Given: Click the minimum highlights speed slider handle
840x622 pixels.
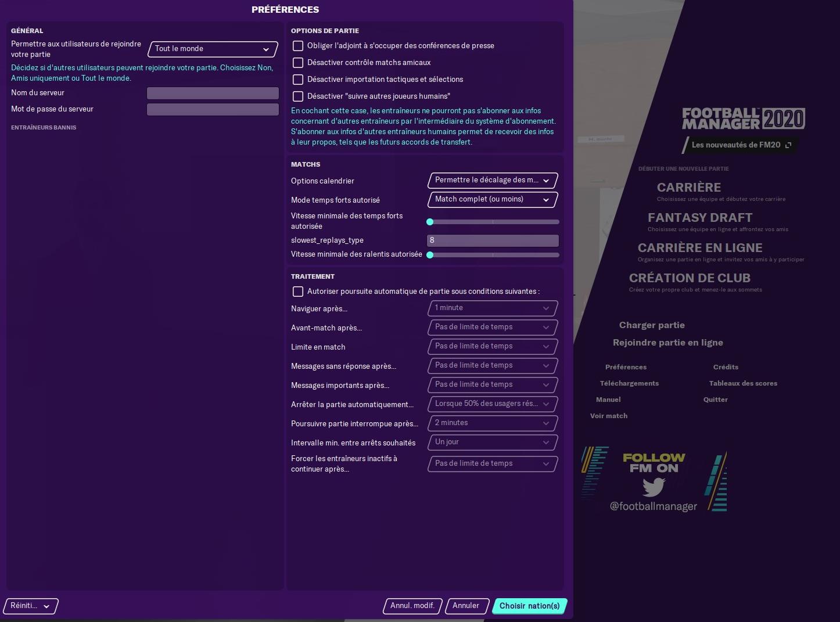Looking at the screenshot, I should (x=430, y=222).
